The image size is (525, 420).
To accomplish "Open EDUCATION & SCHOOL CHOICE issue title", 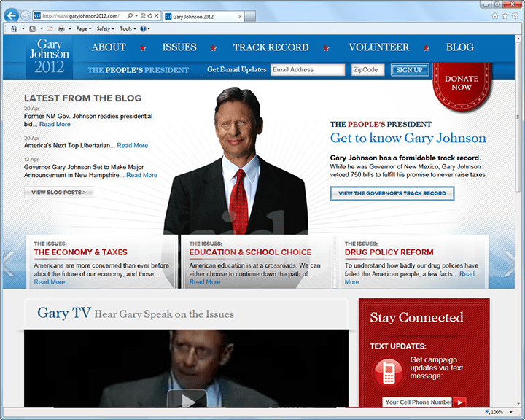I will coord(250,252).
